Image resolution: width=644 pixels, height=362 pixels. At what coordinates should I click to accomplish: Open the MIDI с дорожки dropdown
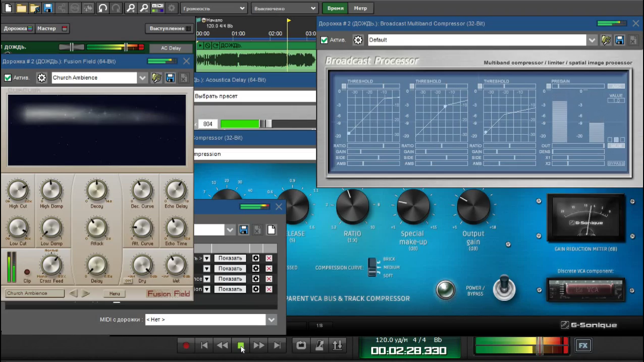(271, 320)
